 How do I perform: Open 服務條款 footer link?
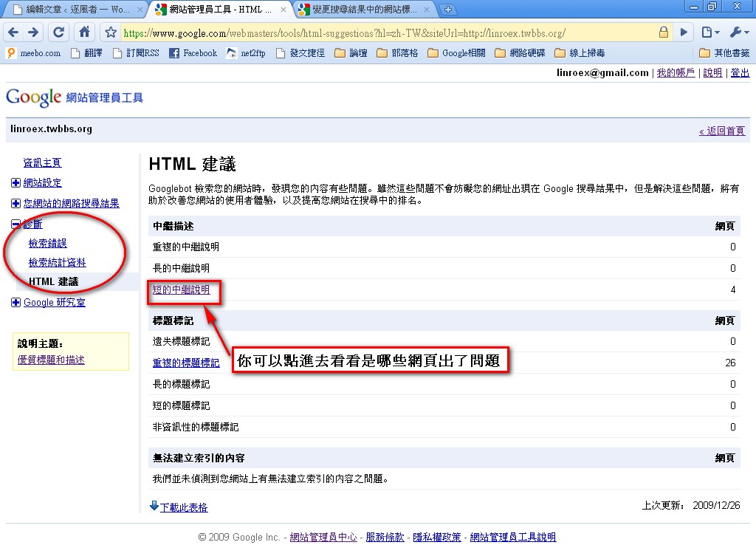coord(385,537)
